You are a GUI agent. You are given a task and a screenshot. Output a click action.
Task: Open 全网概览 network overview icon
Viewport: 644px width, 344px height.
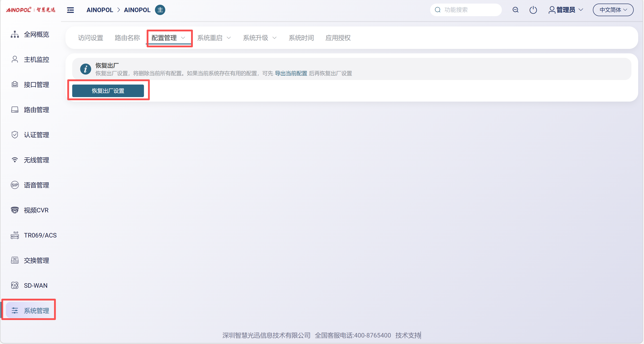coord(15,34)
